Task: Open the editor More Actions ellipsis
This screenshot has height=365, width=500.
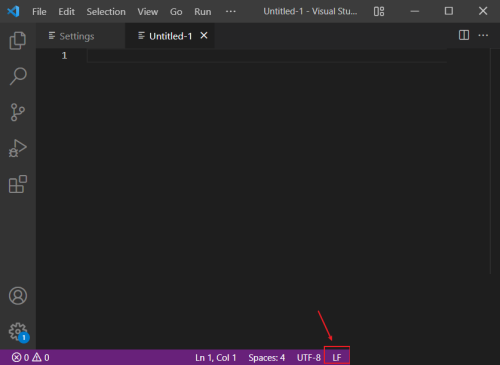Action: click(483, 35)
